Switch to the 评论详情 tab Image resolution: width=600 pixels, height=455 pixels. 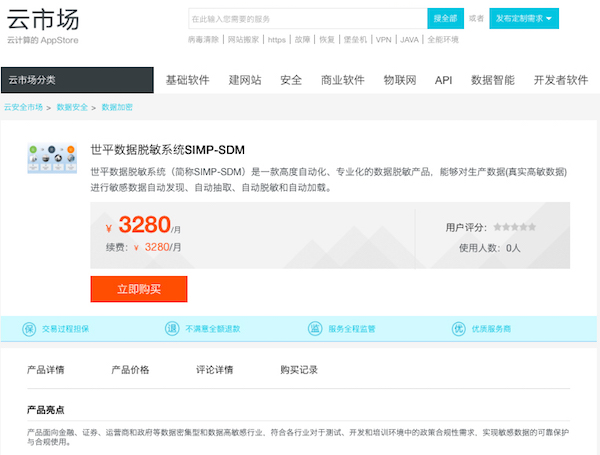(214, 370)
